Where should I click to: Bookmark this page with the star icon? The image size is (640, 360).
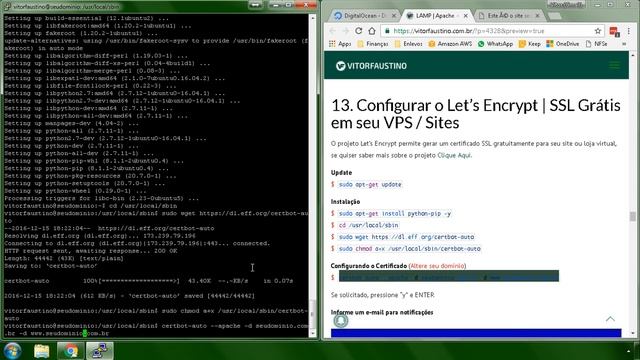click(598, 31)
